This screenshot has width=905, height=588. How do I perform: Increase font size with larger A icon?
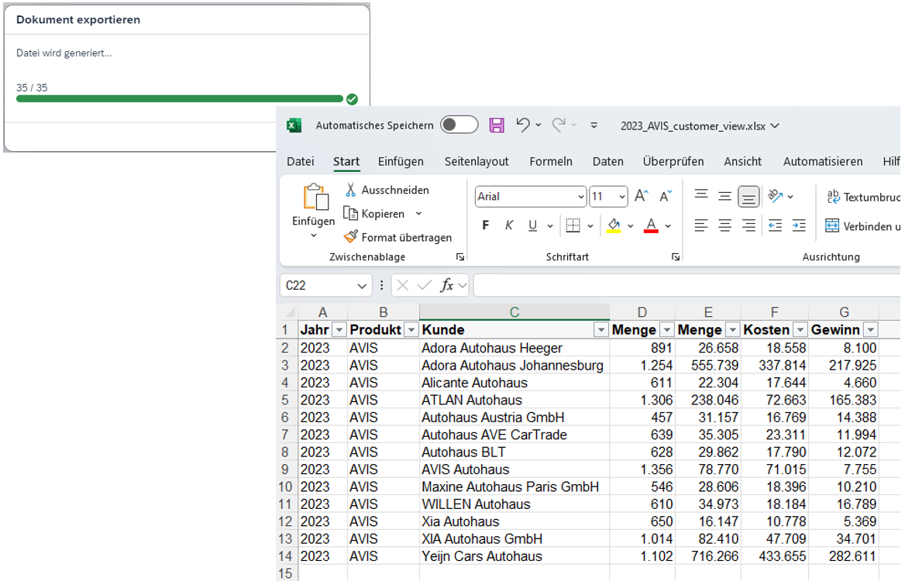pyautogui.click(x=641, y=197)
